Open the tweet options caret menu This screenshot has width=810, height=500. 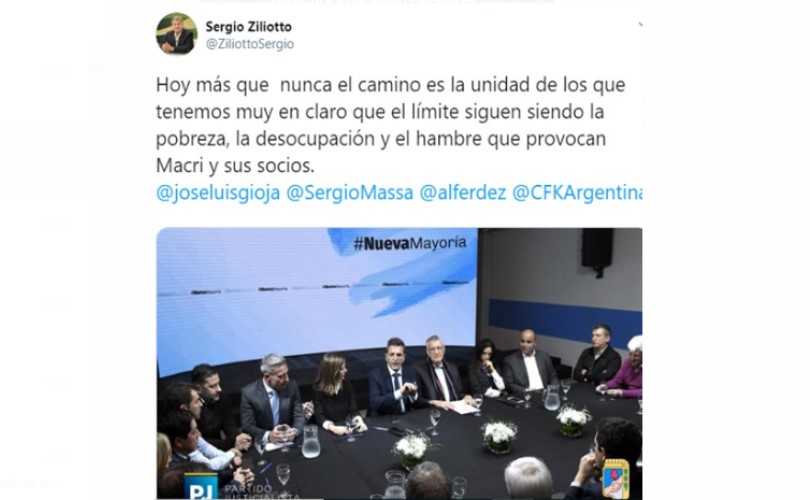coord(641,24)
